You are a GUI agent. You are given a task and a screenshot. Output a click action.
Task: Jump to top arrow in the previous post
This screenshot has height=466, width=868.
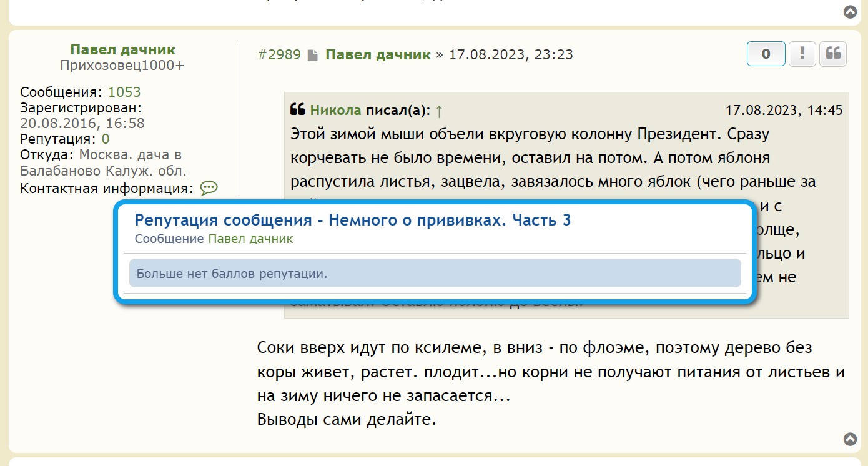pyautogui.click(x=850, y=11)
